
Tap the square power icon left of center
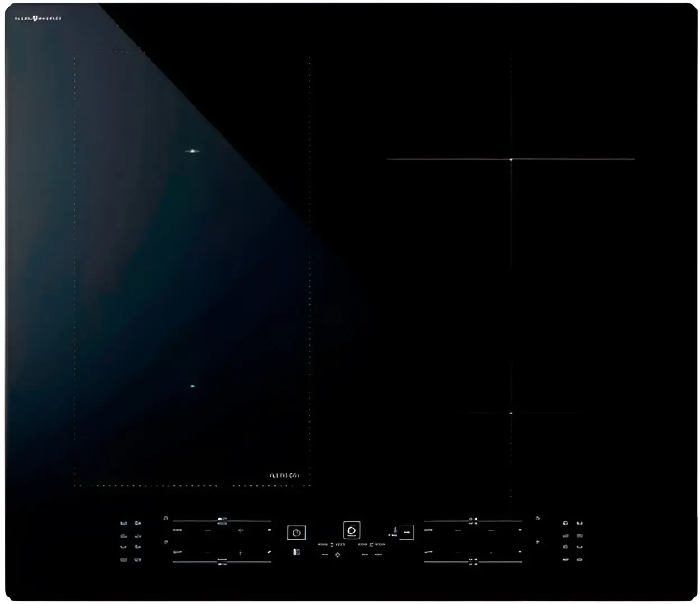click(x=296, y=532)
